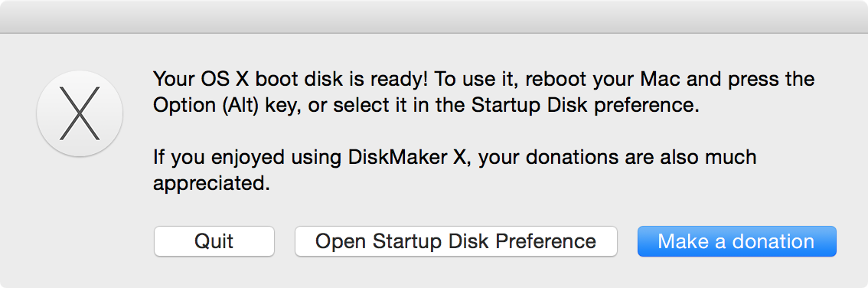Click the OS X Yosemite round icon

tap(80, 113)
